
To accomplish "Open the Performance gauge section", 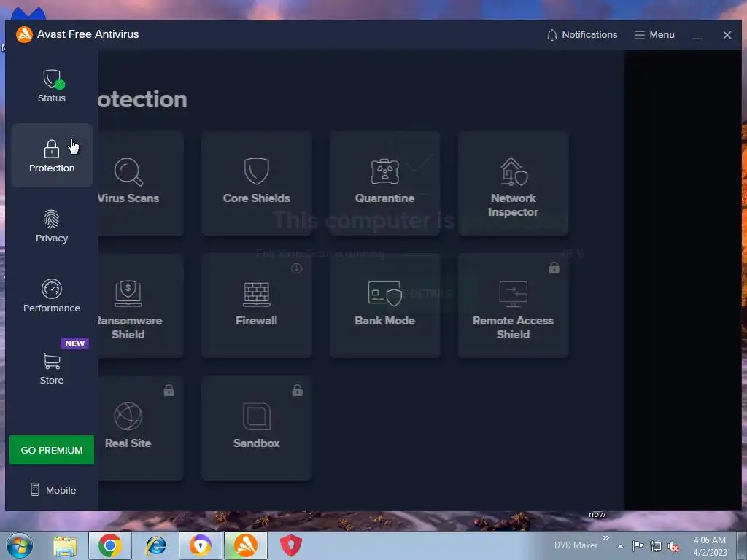I will pos(52,296).
